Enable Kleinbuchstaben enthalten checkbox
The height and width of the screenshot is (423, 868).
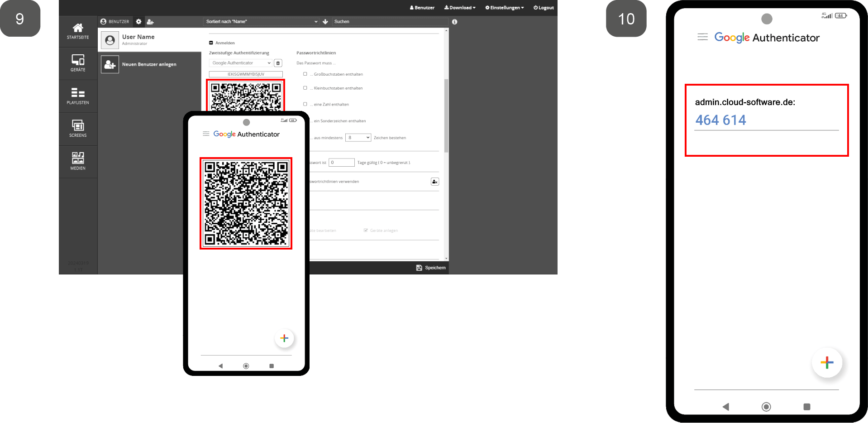click(305, 88)
